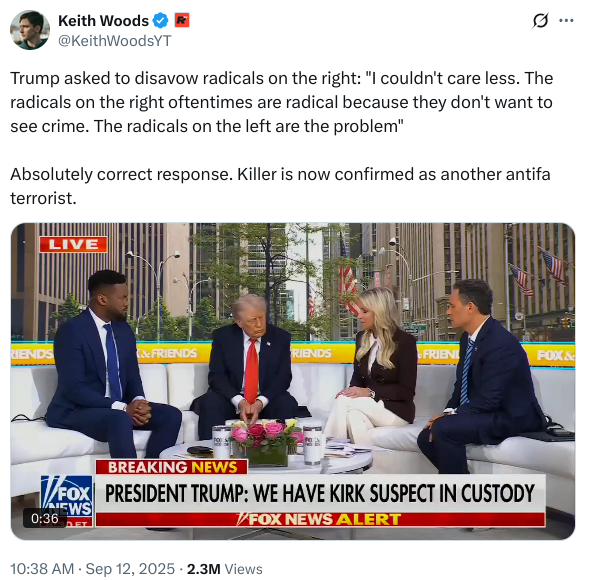
Task: Click the flower arrangement in the video
Action: tap(266, 442)
